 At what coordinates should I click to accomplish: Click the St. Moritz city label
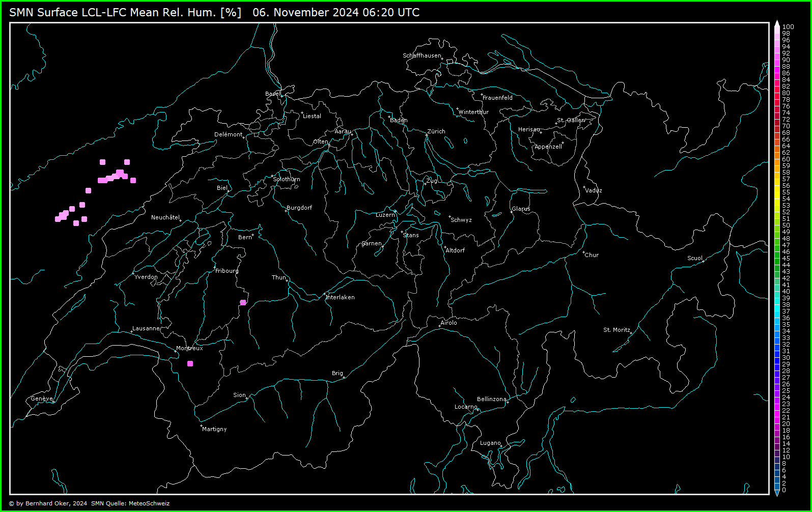click(x=617, y=330)
